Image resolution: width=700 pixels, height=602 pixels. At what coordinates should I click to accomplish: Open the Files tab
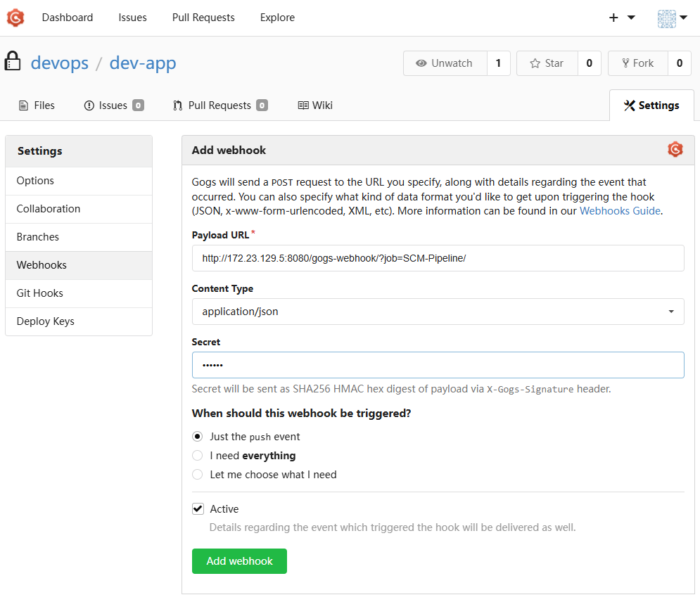[37, 105]
